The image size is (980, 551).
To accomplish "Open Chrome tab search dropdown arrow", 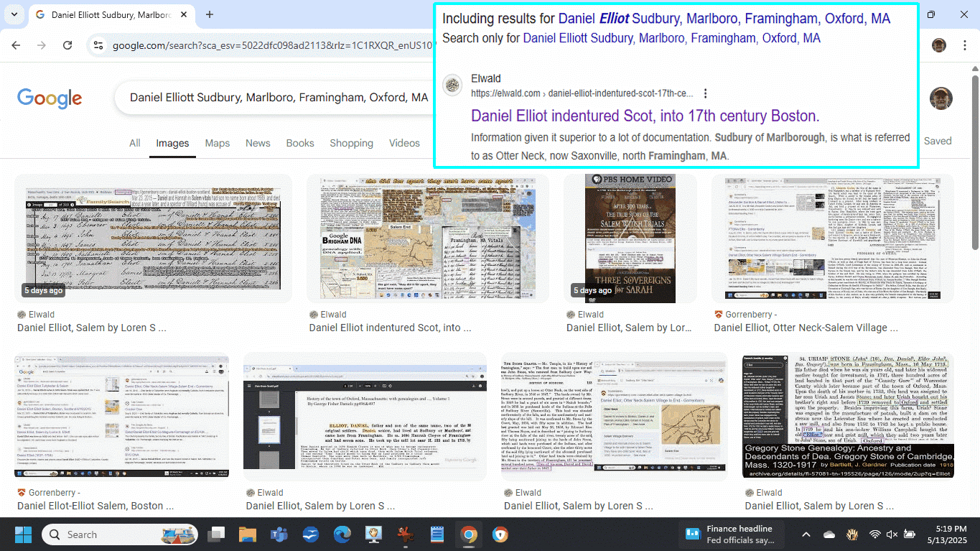I will [14, 14].
